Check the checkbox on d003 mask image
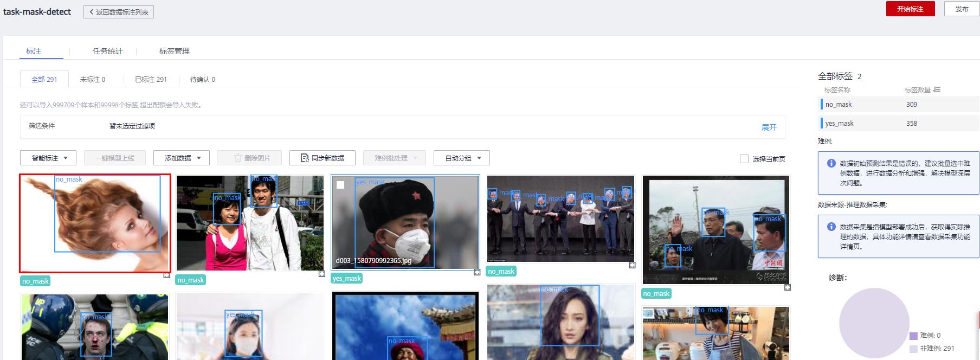 tap(340, 185)
